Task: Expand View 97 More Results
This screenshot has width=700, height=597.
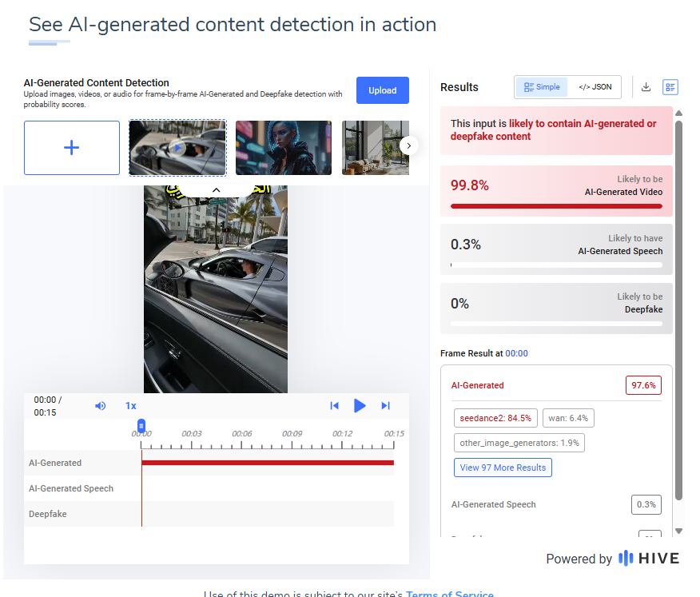Action: coord(503,468)
